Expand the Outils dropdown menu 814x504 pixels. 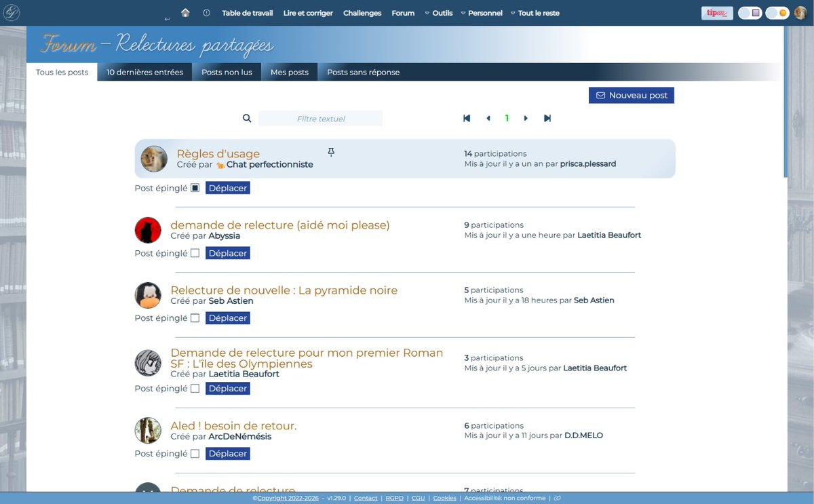point(438,13)
